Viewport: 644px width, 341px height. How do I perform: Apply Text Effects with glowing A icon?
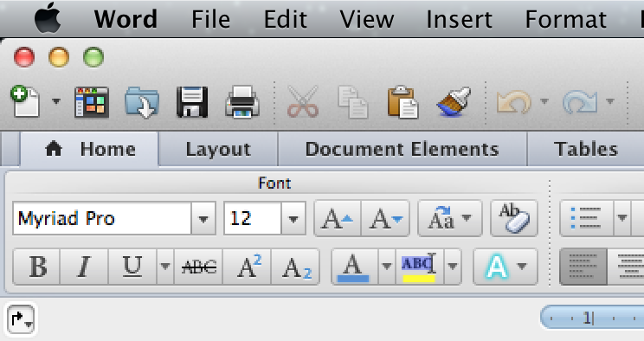(496, 267)
